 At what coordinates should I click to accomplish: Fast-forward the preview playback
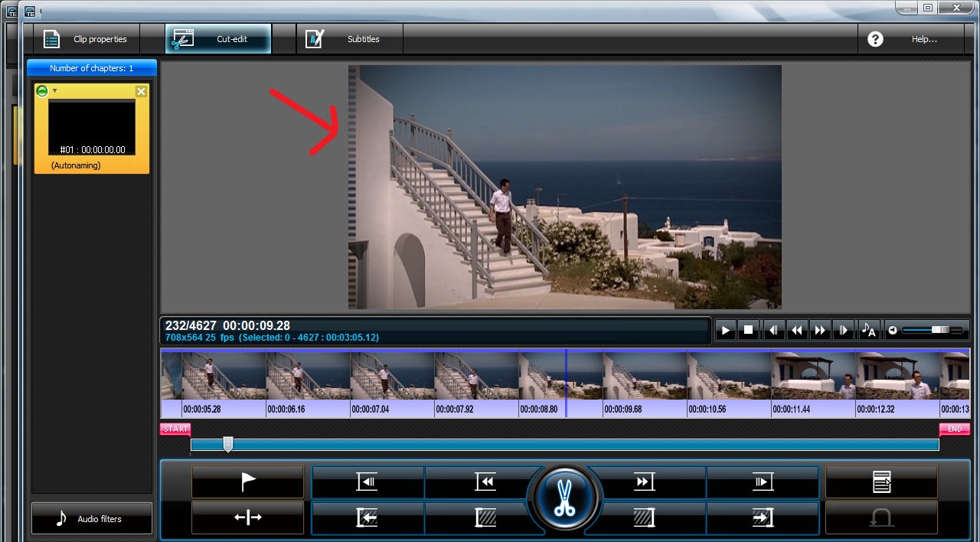click(820, 331)
